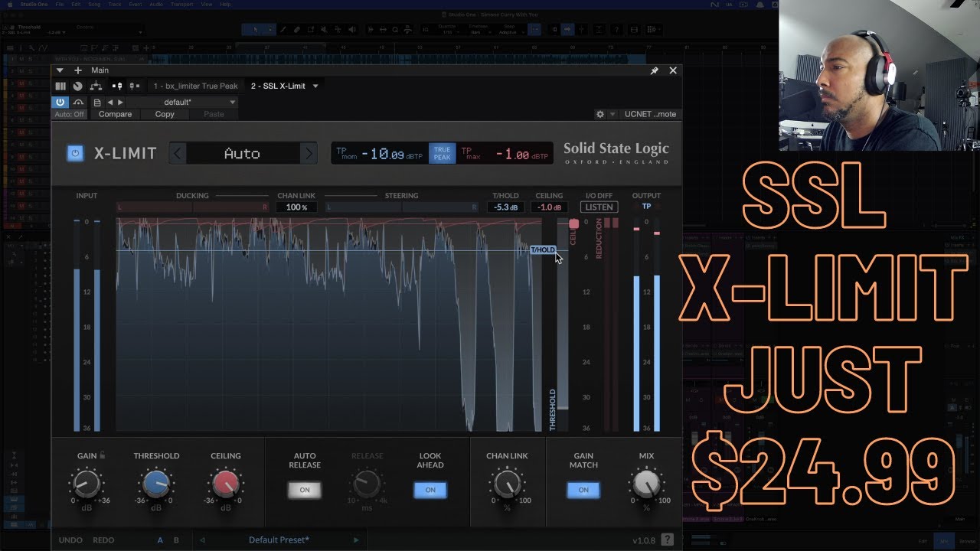This screenshot has width=980, height=551.
Task: Switch to preset slot B
Action: [x=176, y=540]
